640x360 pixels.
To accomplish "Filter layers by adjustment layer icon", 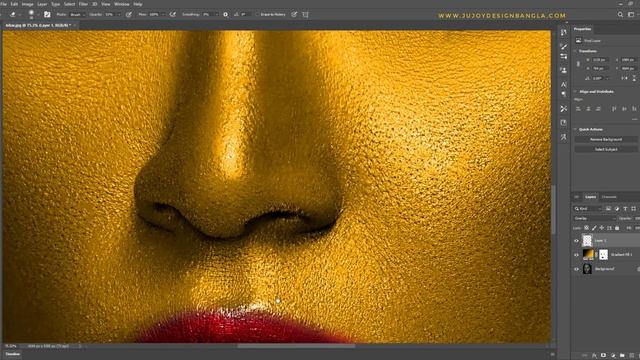I will click(x=617, y=209).
